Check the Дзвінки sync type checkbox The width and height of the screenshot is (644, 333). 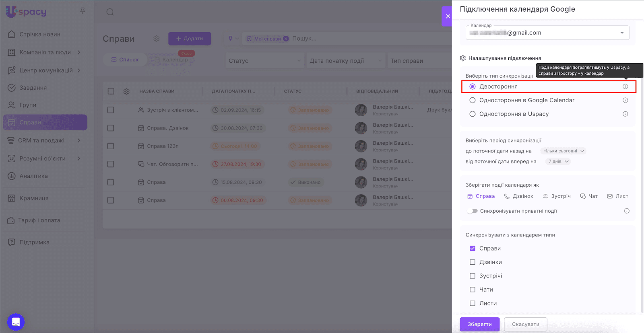473,262
